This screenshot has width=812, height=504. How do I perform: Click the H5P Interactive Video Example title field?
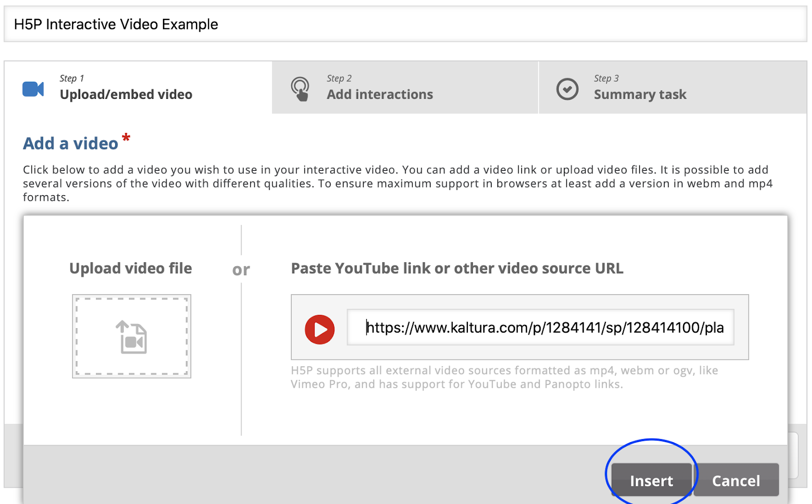tap(405, 24)
